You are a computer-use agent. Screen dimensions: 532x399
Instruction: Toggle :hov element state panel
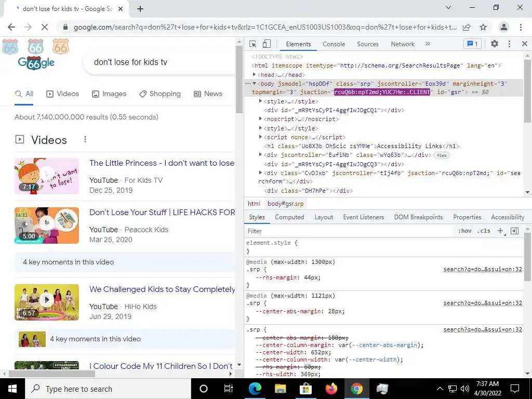(x=464, y=231)
